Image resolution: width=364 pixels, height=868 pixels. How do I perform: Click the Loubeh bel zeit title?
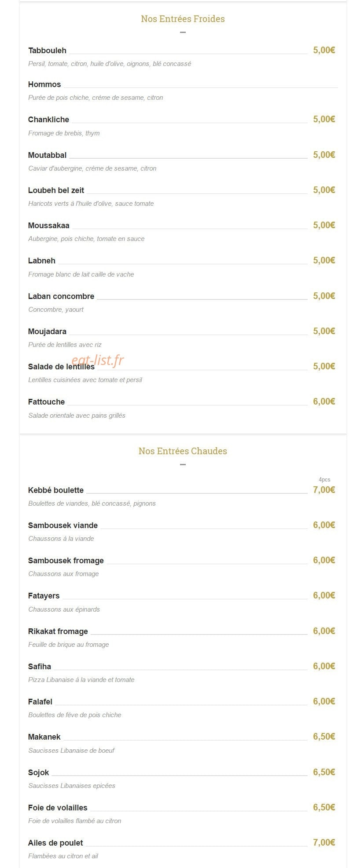tap(56, 190)
